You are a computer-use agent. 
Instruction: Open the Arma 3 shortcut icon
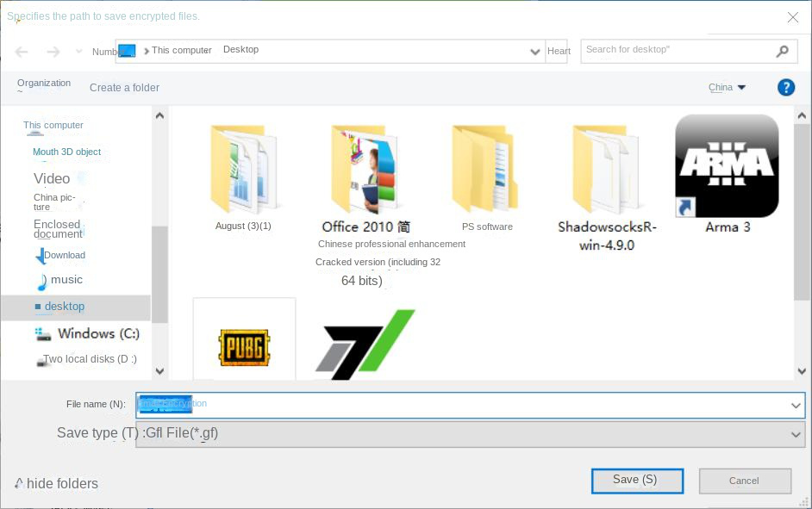coord(727,166)
